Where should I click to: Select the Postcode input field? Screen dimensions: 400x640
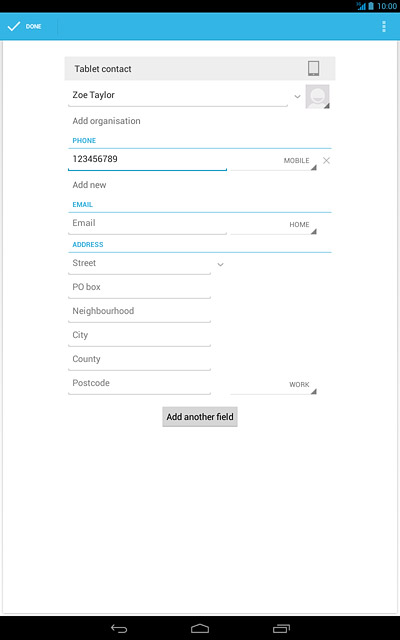[x=140, y=384]
